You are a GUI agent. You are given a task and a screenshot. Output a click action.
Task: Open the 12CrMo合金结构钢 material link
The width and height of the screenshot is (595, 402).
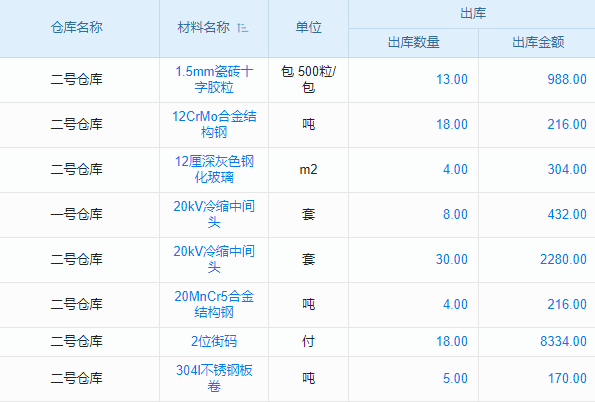214,124
